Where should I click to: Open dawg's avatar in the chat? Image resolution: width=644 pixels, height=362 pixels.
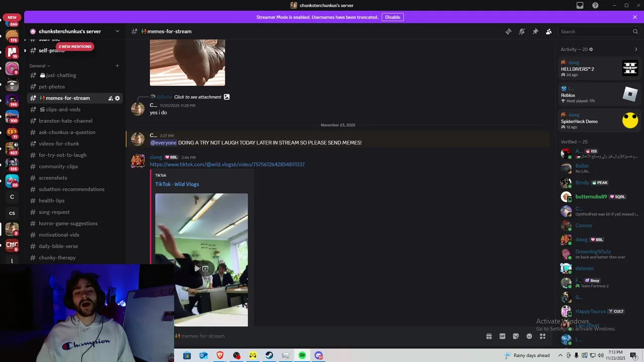[138, 161]
